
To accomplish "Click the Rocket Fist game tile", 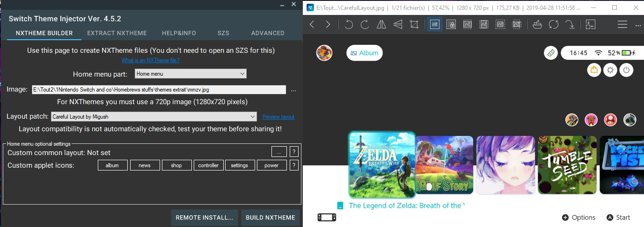I will point(622,165).
